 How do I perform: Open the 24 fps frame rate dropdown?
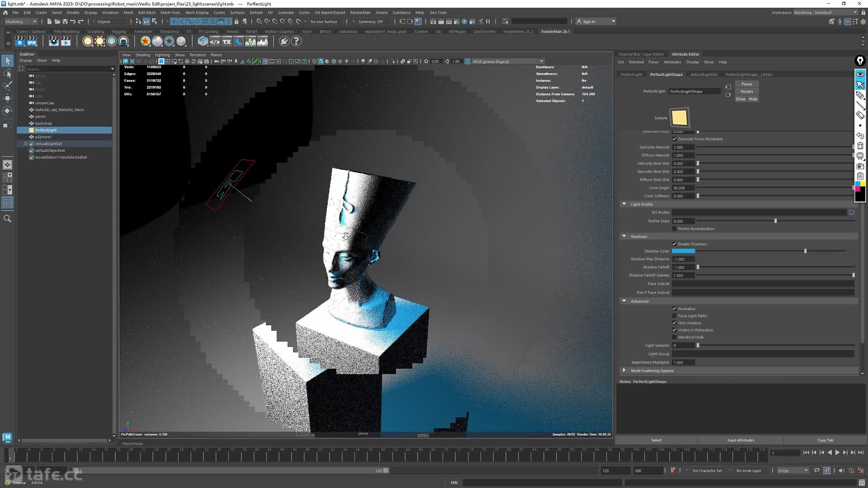[793, 471]
